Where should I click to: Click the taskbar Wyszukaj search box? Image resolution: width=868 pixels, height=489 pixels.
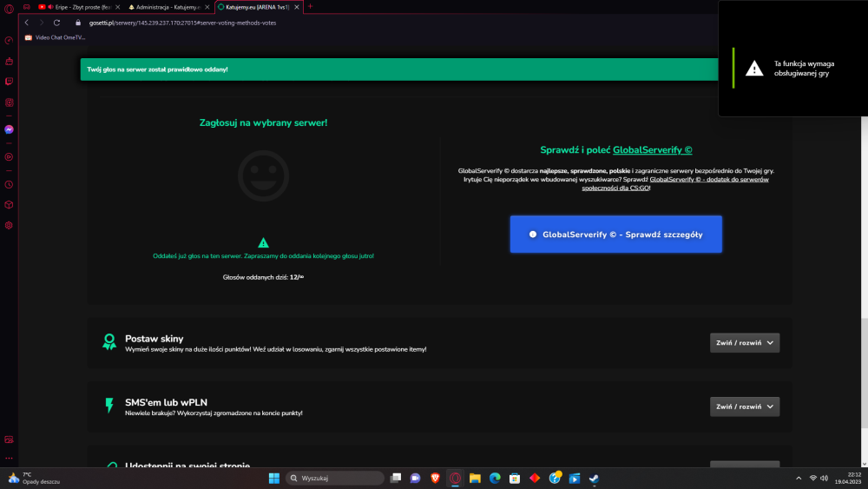[x=335, y=478]
